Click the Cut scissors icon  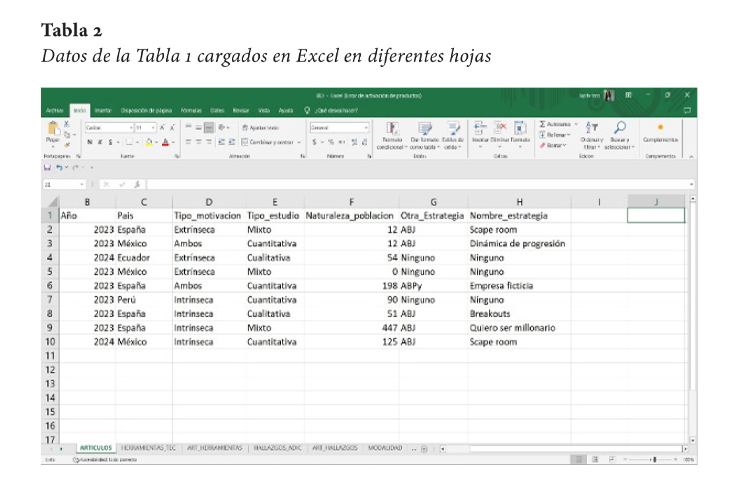pyautogui.click(x=67, y=124)
